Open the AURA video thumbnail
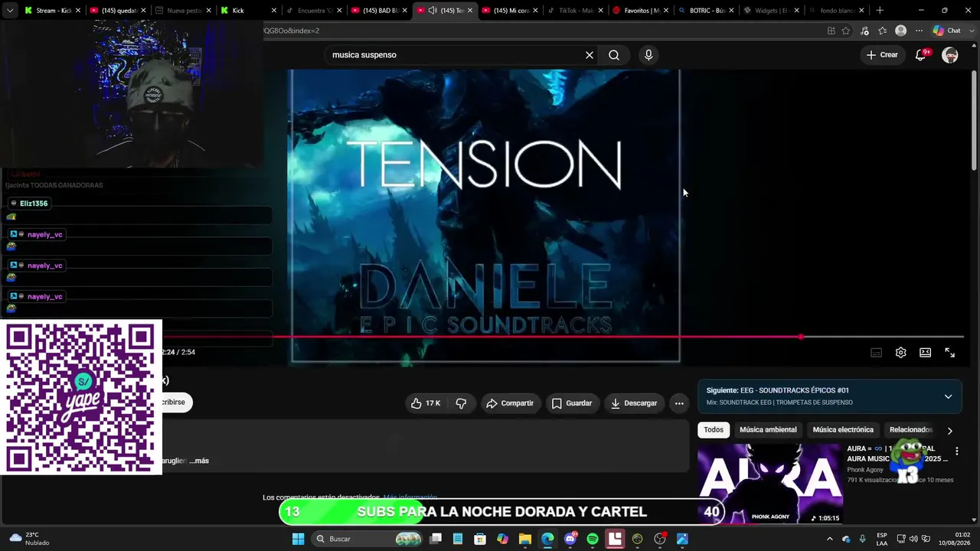 coord(770,484)
